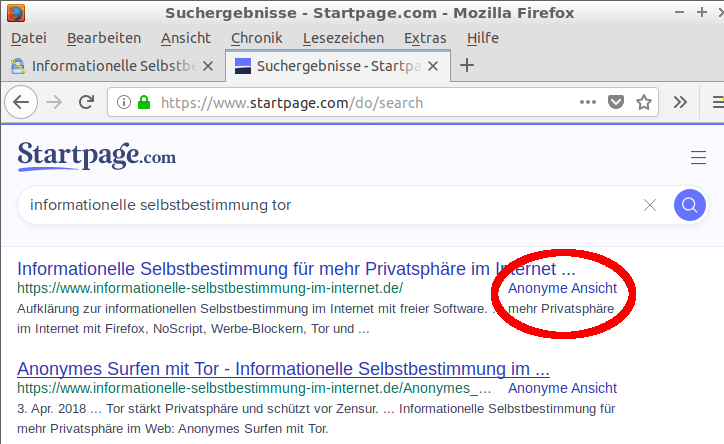Click the green secure connection padlock
Image resolution: width=724 pixels, height=444 pixels.
(x=144, y=102)
